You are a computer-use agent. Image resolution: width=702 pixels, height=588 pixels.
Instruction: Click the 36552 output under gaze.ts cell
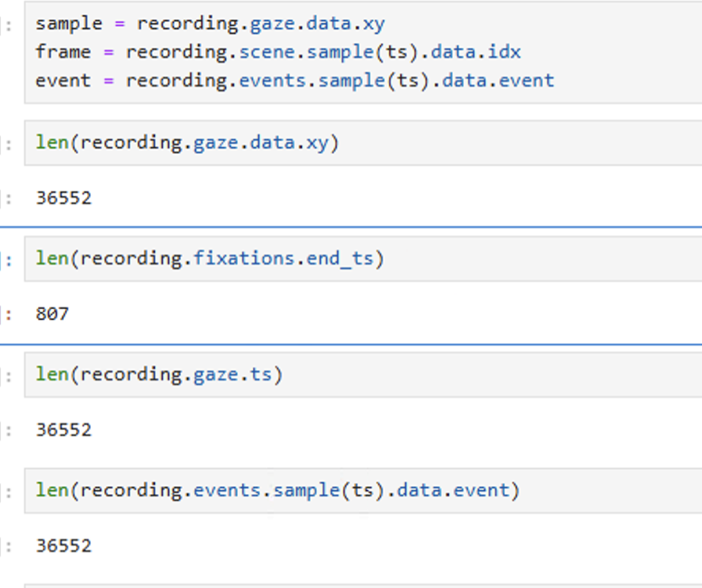[x=63, y=430]
